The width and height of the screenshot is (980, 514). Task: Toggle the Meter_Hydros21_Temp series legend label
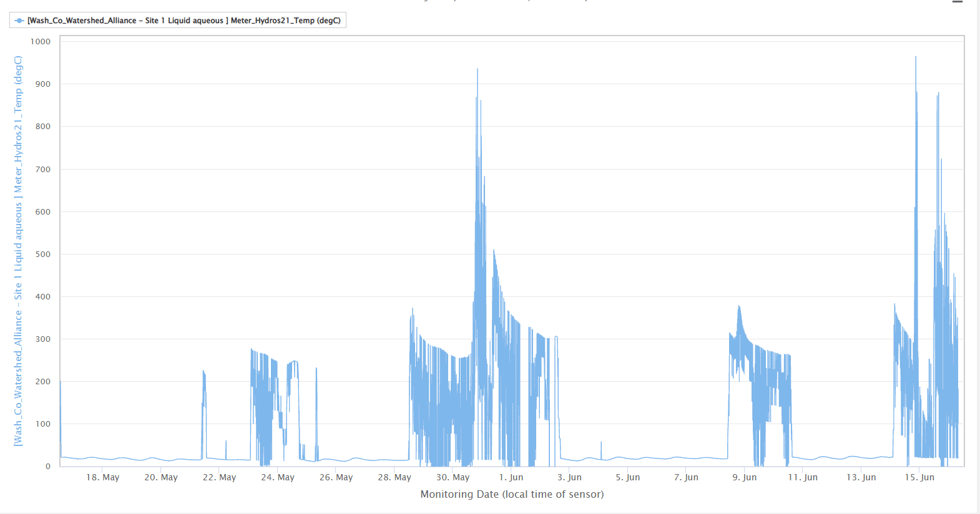click(x=184, y=21)
